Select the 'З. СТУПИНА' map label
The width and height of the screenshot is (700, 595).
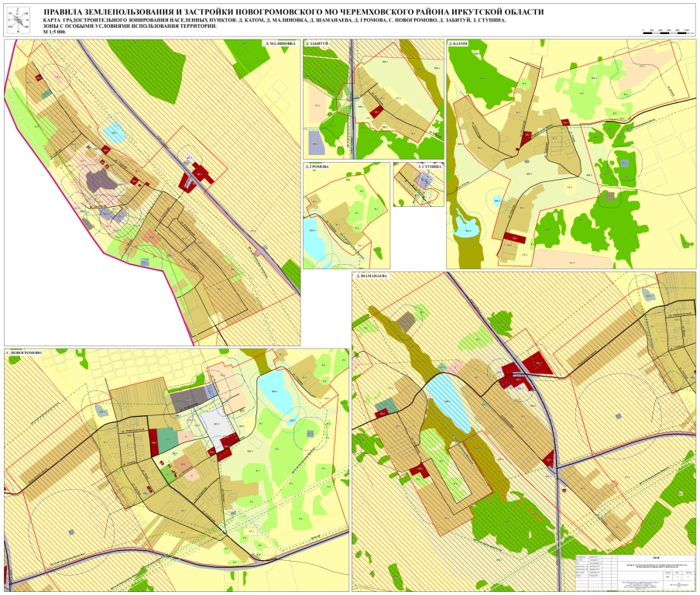pos(430,166)
